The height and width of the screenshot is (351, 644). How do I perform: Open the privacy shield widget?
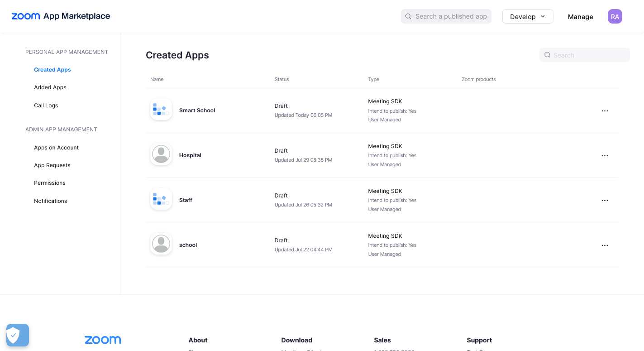click(x=18, y=335)
